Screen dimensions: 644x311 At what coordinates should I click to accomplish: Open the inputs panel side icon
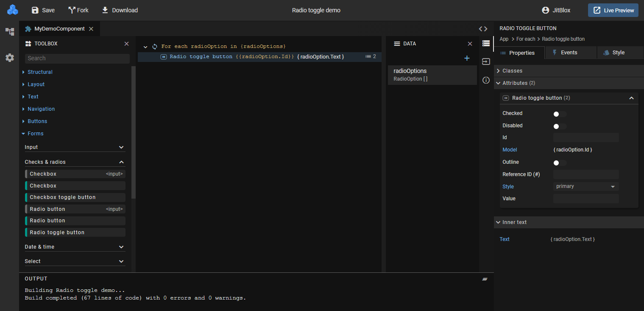click(x=486, y=62)
